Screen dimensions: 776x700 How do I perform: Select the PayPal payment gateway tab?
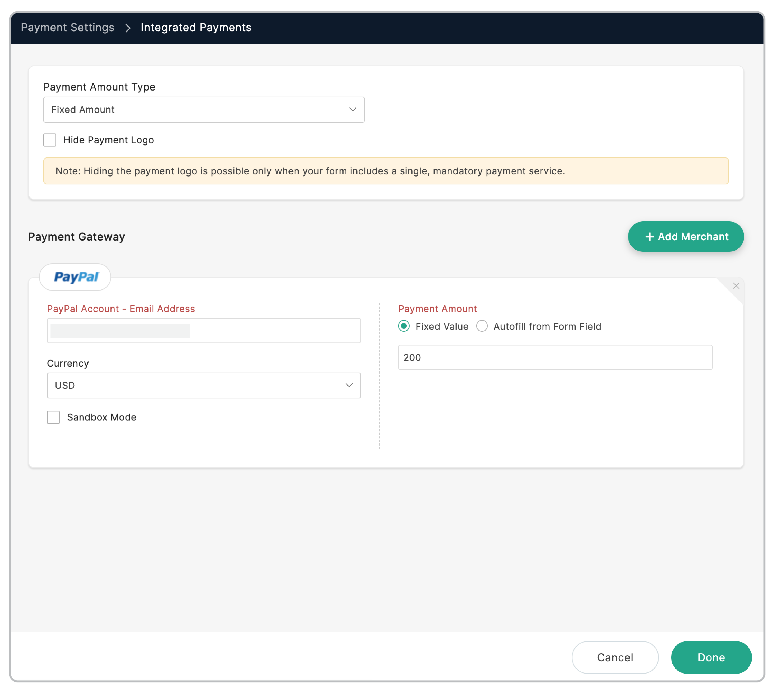coord(75,277)
